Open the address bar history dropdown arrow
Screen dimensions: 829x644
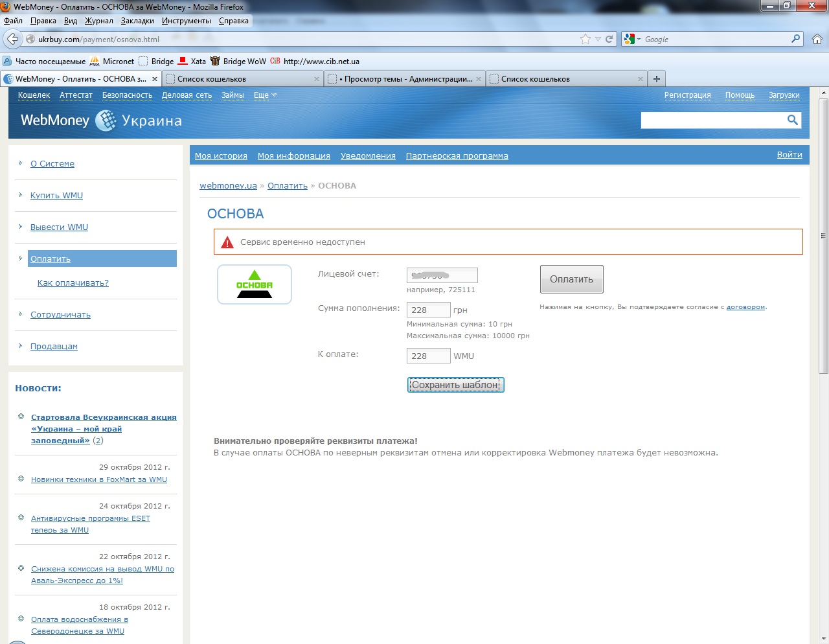coord(598,39)
